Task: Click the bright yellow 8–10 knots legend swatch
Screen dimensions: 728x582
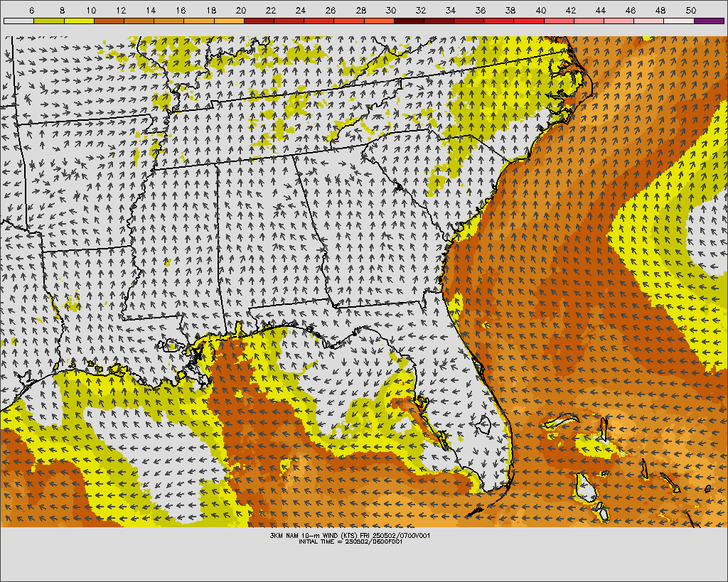Action: [x=79, y=21]
